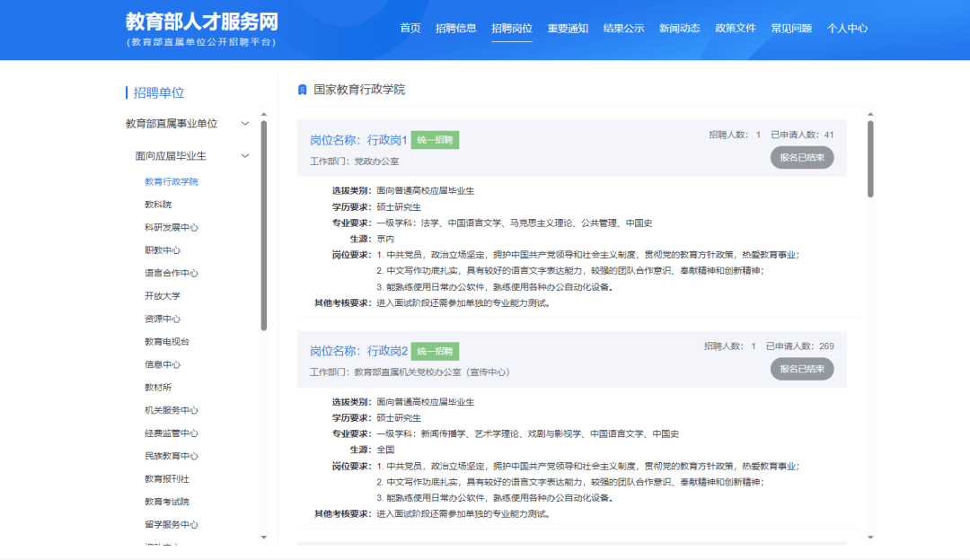Screen dimensions: 970x560
Task: Click the 已申请人数: 269 text
Action: [x=800, y=346]
